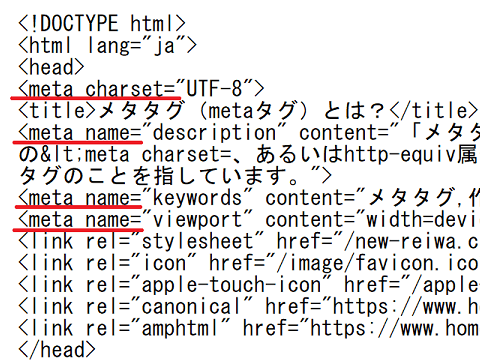This screenshot has width=480, height=360.
Task: Click the meta name="description" line
Action: coord(249,132)
